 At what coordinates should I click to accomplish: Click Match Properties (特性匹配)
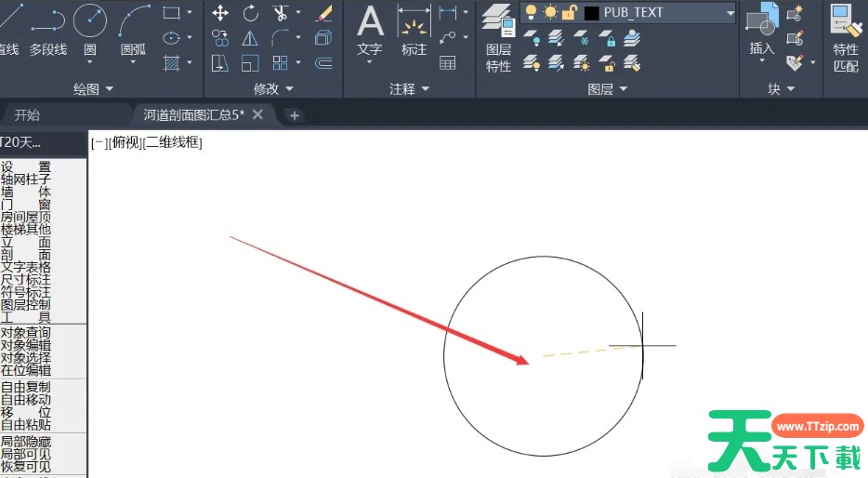[x=846, y=39]
